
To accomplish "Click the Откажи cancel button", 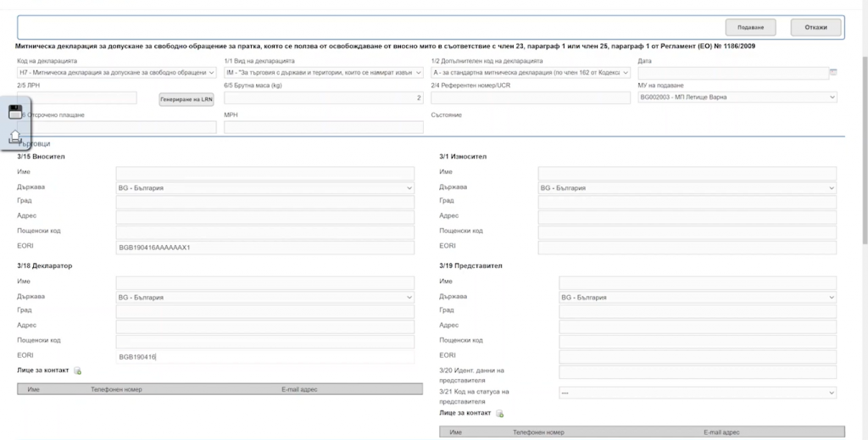I will pos(815,27).
